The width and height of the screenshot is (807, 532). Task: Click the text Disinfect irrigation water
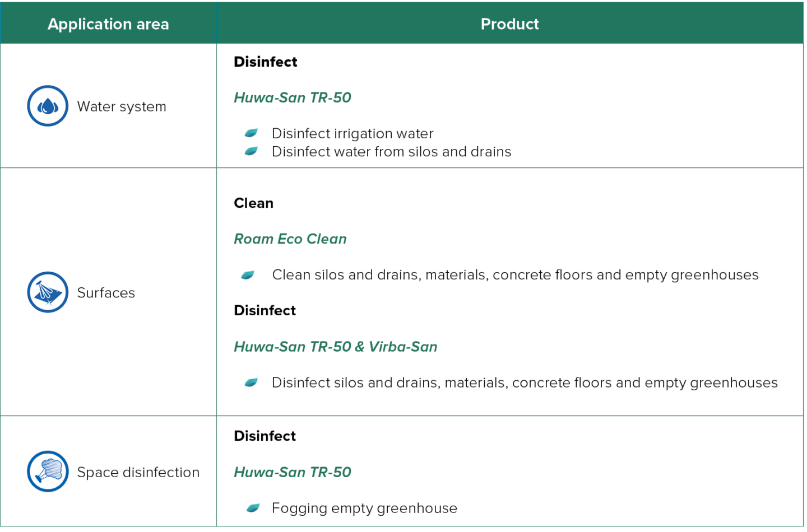353,133
